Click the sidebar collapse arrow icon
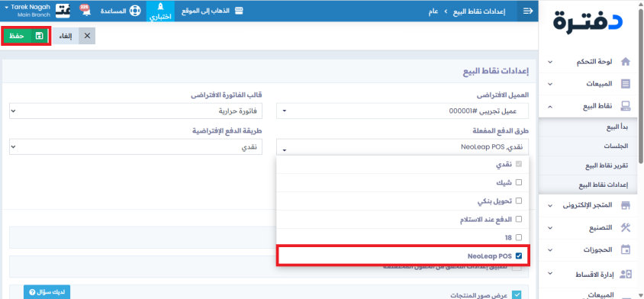644x299 pixels. pos(527,11)
